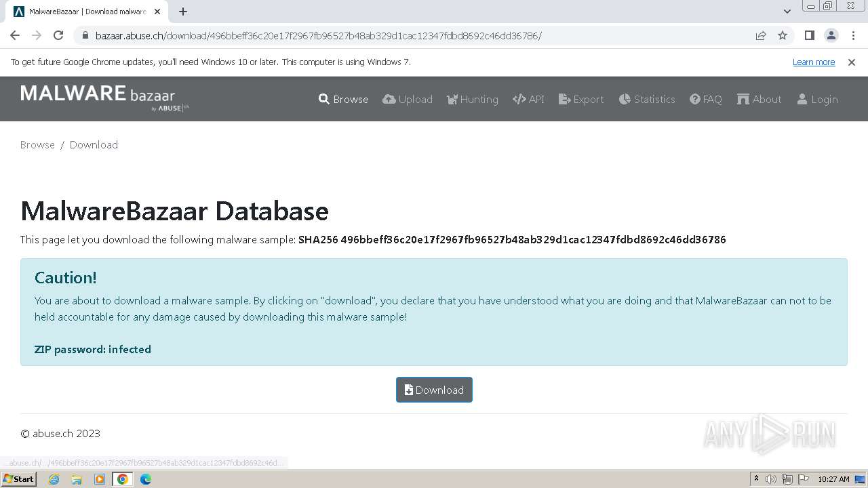
Task: Go forward in browser history
Action: pyautogui.click(x=37, y=35)
